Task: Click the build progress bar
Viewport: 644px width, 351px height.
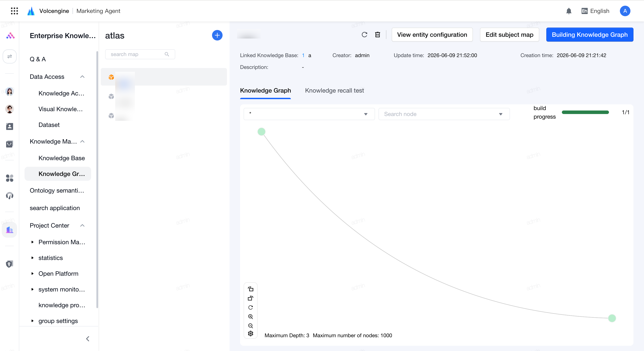Action: point(585,112)
